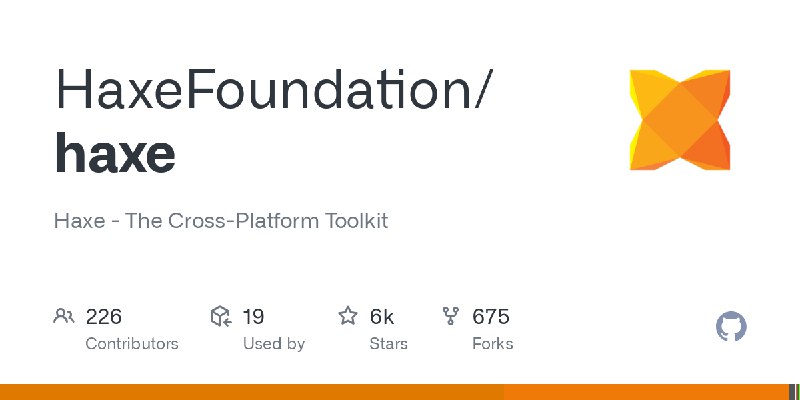This screenshot has width=800, height=400.
Task: Click the 6k stars count
Action: (382, 317)
